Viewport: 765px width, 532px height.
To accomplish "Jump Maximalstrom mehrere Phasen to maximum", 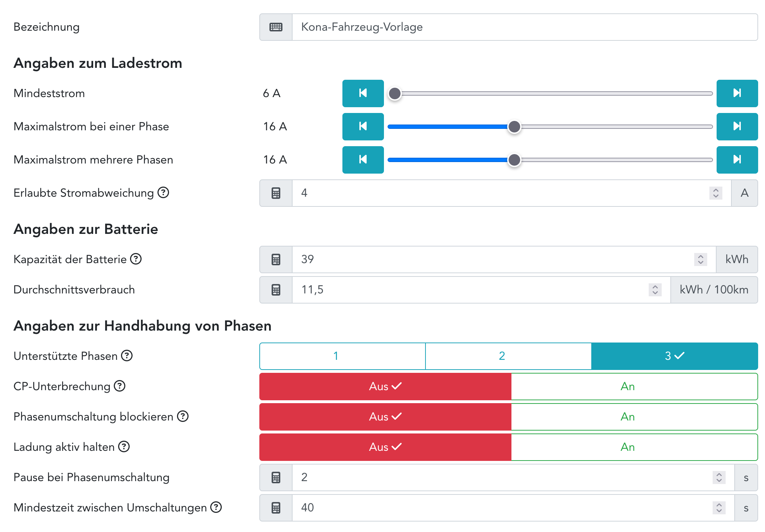I will pos(737,160).
